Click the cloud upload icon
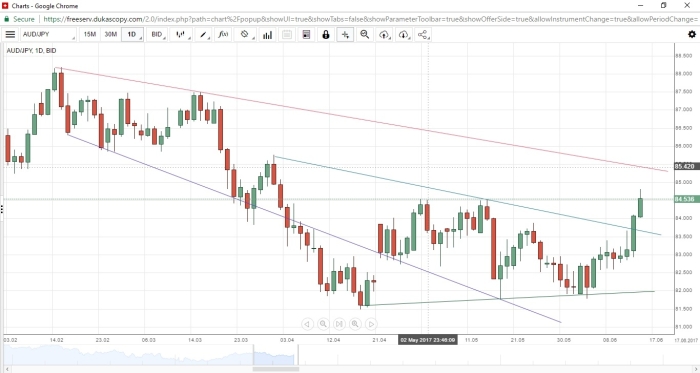Image resolution: width=700 pixels, height=373 pixels. tap(384, 34)
